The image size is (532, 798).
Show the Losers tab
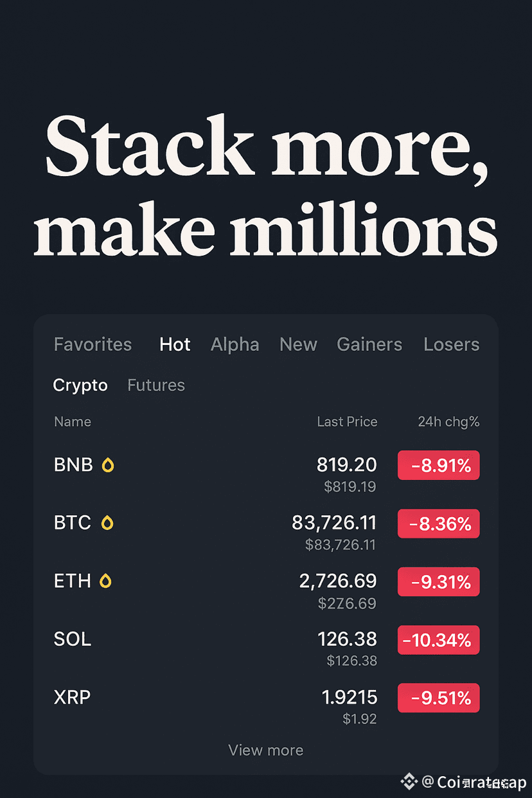[452, 344]
